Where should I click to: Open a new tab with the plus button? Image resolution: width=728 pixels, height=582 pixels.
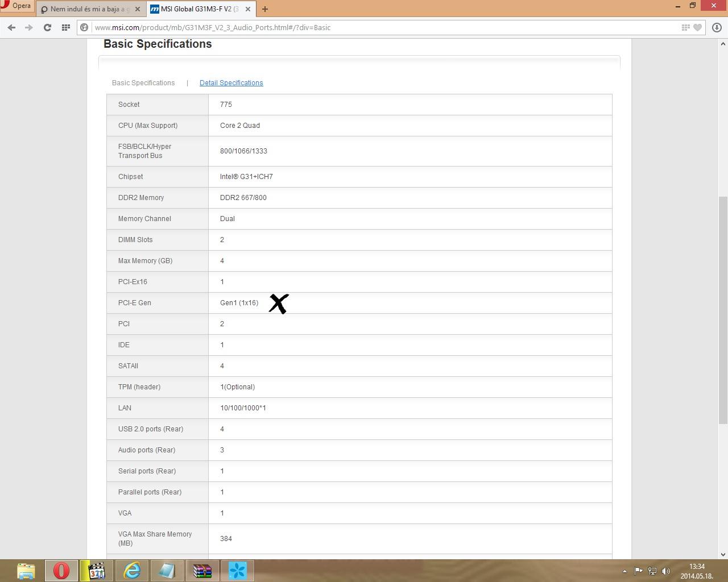tap(264, 9)
